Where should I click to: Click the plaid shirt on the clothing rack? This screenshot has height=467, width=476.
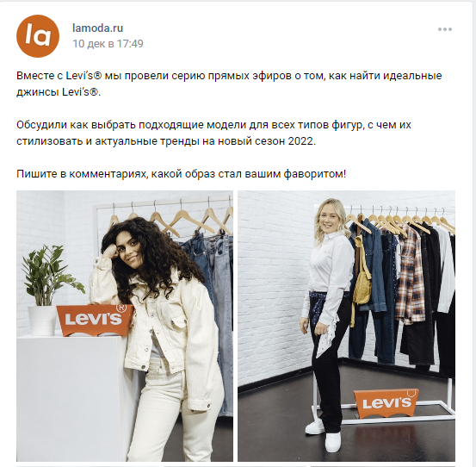(410, 273)
